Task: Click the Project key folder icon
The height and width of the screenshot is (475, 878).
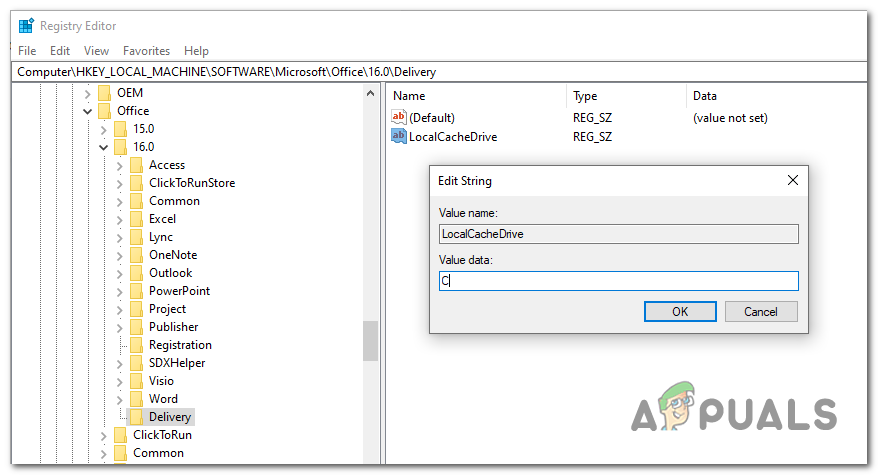Action: pos(136,309)
